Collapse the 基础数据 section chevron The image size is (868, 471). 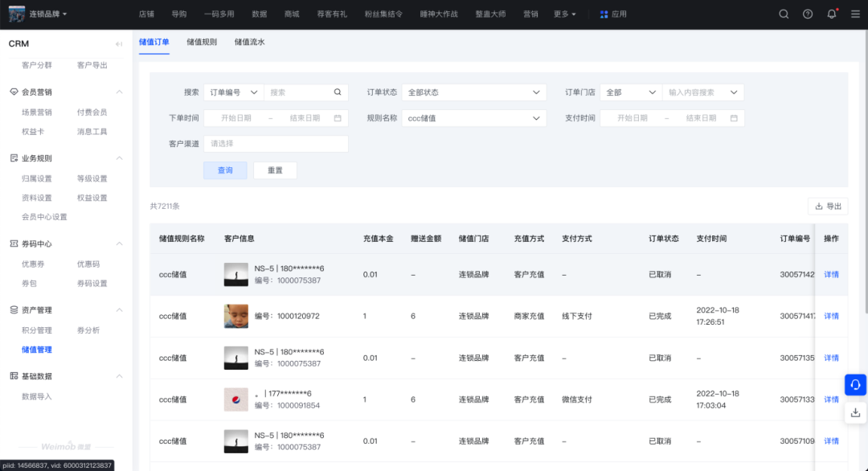pyautogui.click(x=119, y=376)
